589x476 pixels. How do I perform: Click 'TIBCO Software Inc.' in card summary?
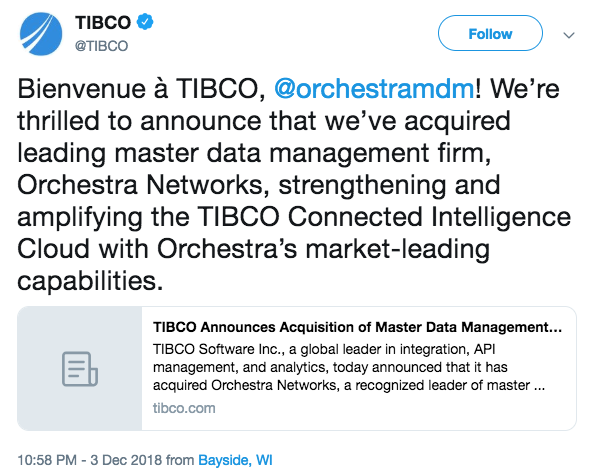(218, 349)
